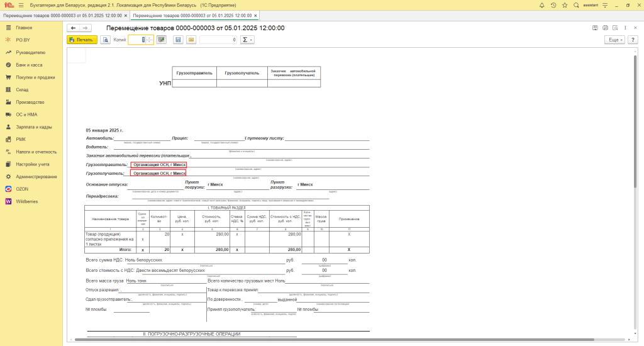The height and width of the screenshot is (346, 644).
Task: Open the Wildberries section
Action: click(26, 201)
